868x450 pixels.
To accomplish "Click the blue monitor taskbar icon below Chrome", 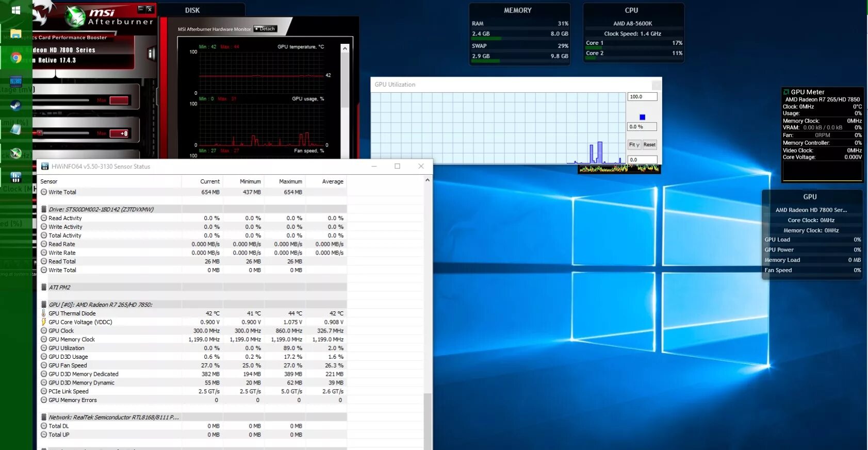I will (16, 81).
